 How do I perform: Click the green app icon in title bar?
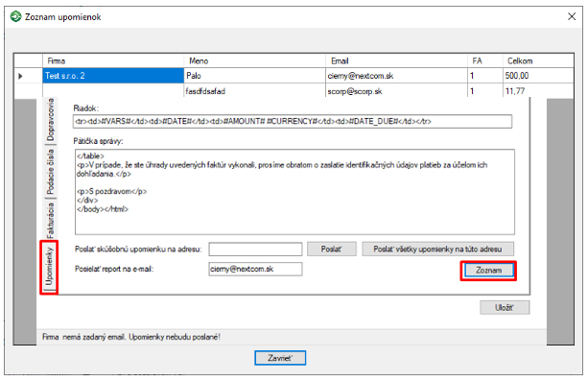tap(15, 17)
